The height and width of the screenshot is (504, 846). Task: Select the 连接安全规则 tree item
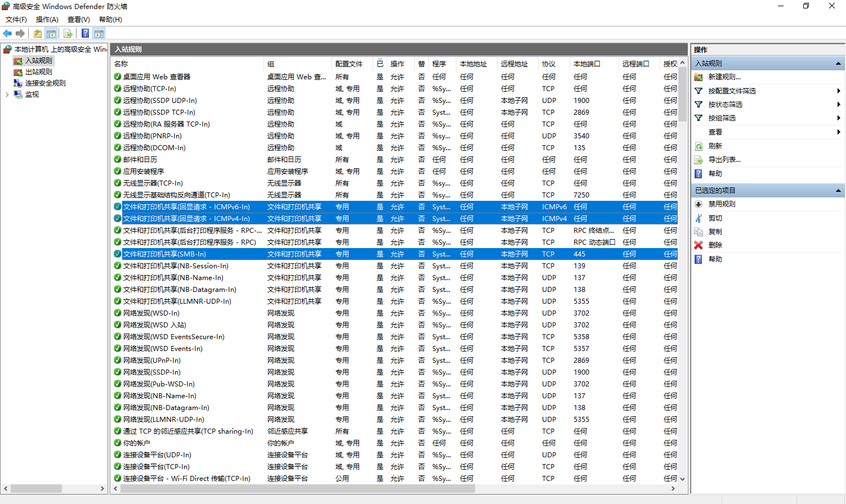tap(45, 83)
